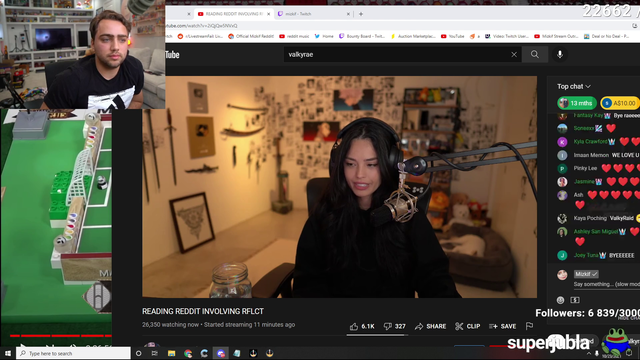Image resolution: width=640 pixels, height=360 pixels.
Task: Open the highlighted Discord taskbar app
Action: click(221, 353)
